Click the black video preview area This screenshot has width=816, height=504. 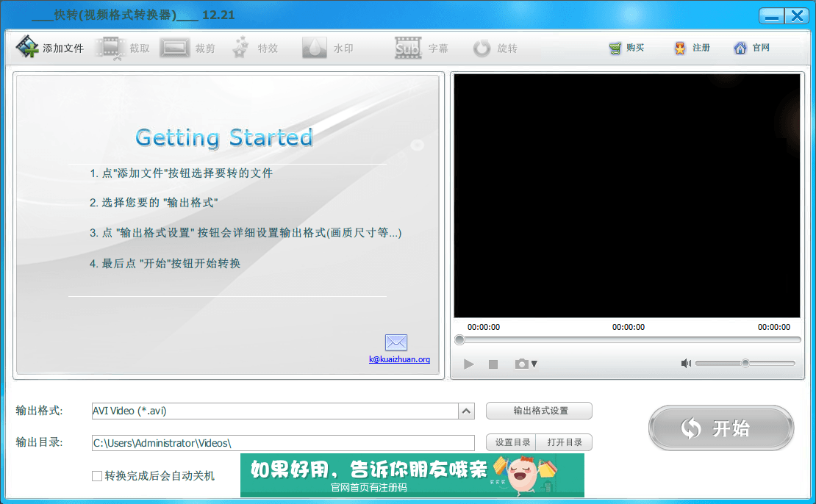coord(626,195)
